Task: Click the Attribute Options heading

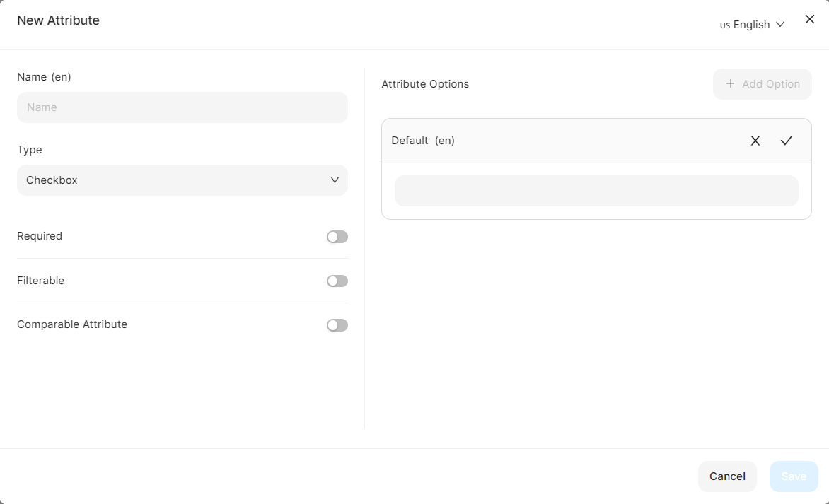Action: click(x=425, y=84)
